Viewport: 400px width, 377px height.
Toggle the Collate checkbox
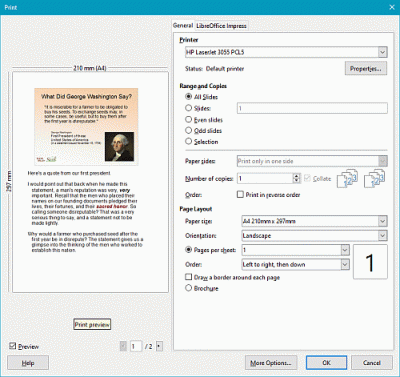307,178
